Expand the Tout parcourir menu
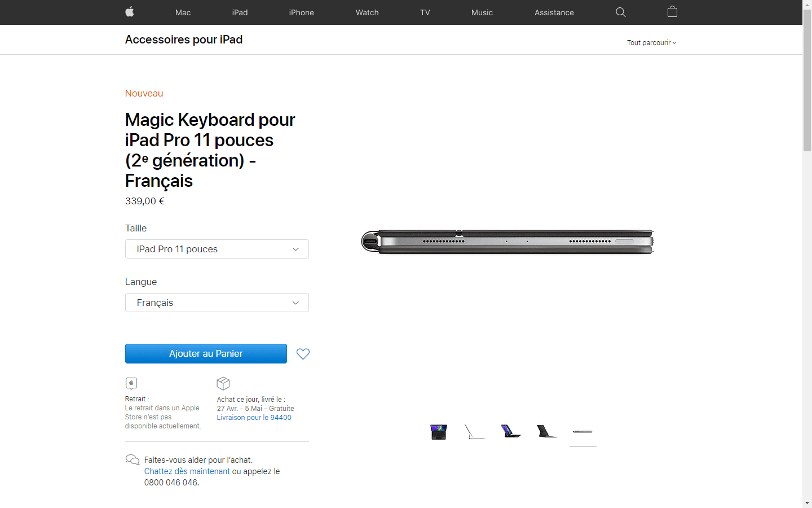Screen dimensions: 812x508 pyautogui.click(x=651, y=43)
